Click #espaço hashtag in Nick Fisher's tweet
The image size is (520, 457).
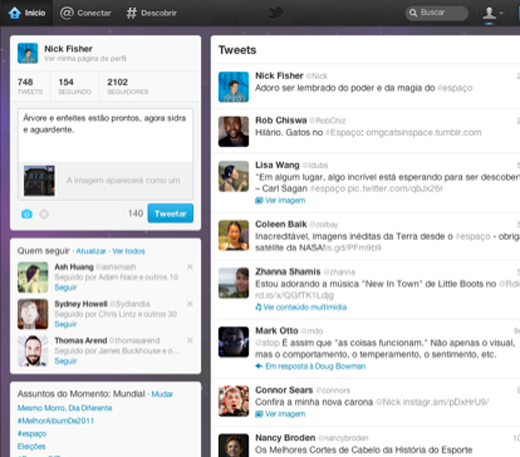click(x=455, y=88)
